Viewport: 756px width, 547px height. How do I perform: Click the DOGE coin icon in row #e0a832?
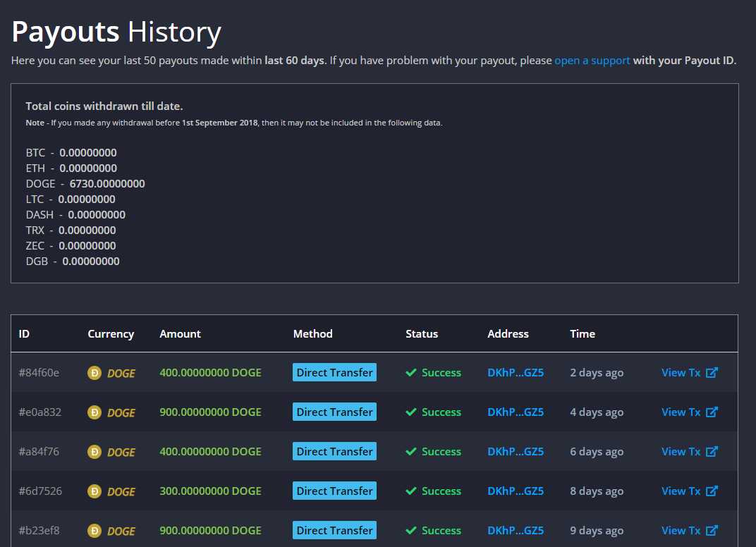[94, 412]
